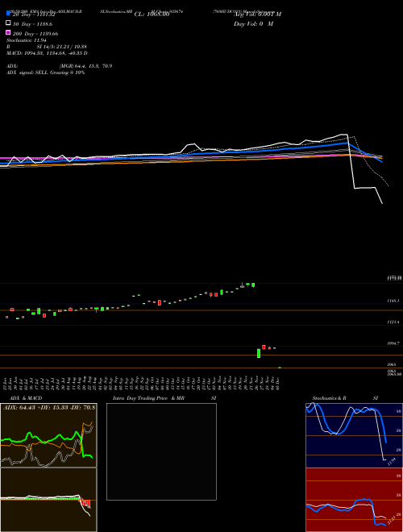Open the ADX indicator chart panel

(48, 435)
